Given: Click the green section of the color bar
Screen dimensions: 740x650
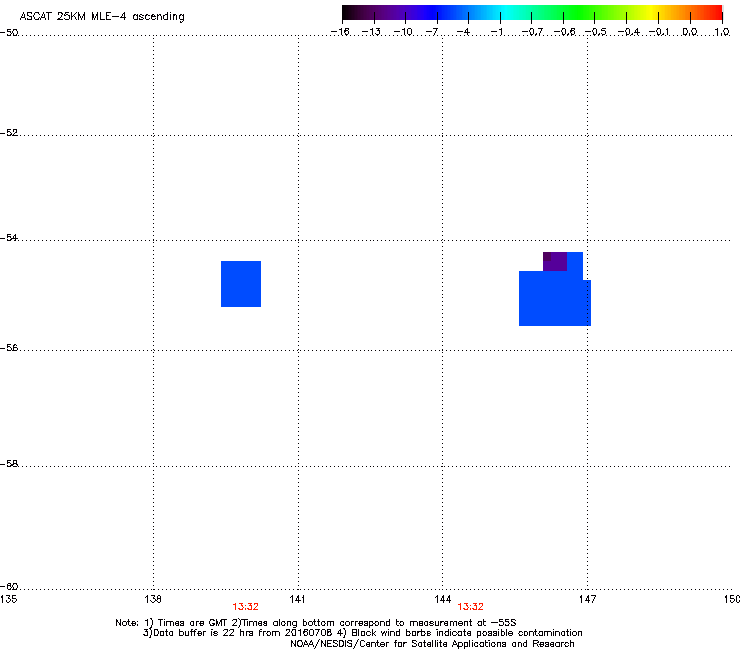Looking at the screenshot, I should [x=580, y=12].
